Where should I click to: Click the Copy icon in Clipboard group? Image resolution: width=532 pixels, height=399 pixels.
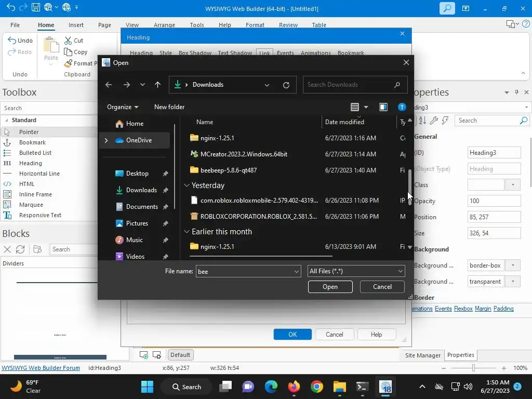68,52
